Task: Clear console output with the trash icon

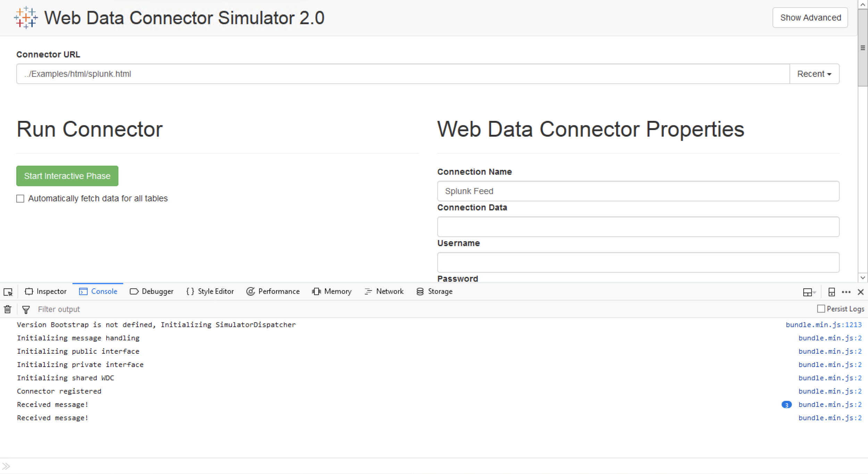Action: pyautogui.click(x=8, y=309)
